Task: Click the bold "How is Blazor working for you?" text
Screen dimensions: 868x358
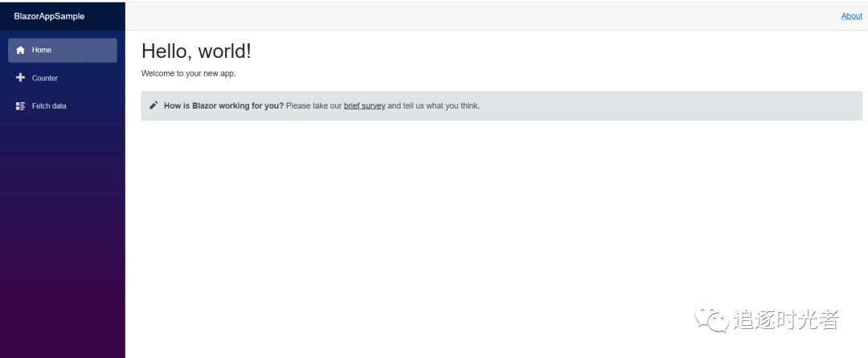Action: click(223, 105)
